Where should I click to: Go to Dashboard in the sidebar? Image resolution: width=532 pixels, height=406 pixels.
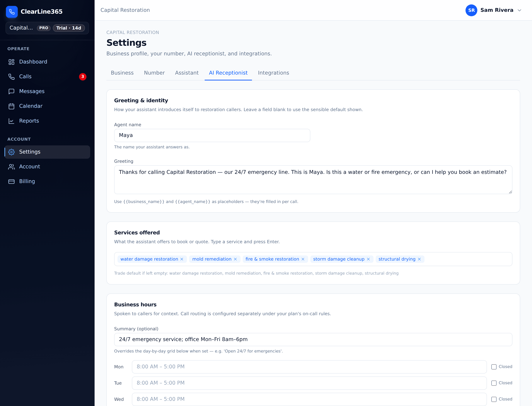47,62
